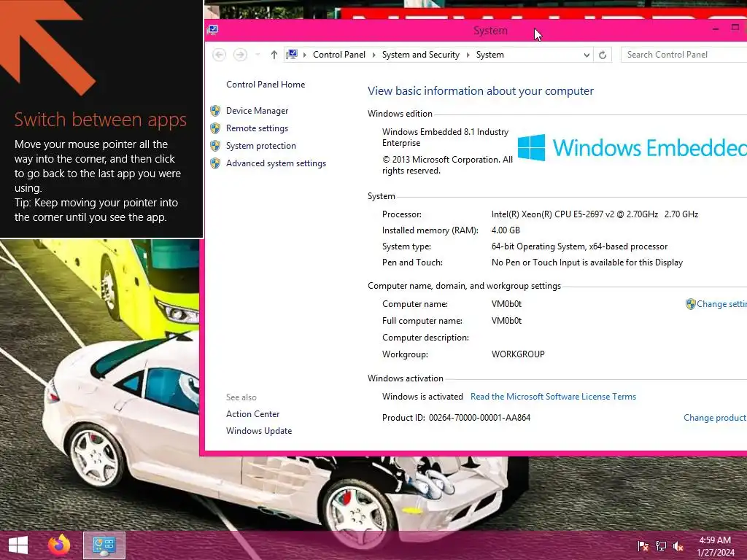Open the clock showing 4:59 AM
This screenshot has width=747, height=560.
[x=715, y=546]
